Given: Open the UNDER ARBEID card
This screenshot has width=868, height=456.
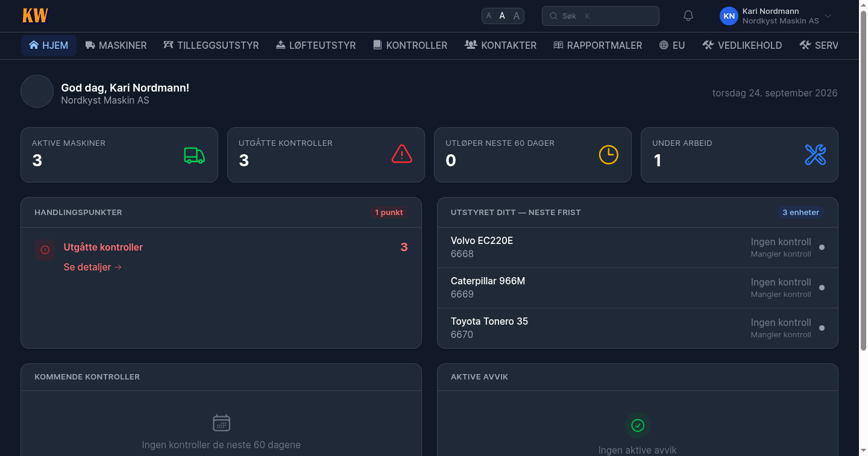Looking at the screenshot, I should 740,155.
